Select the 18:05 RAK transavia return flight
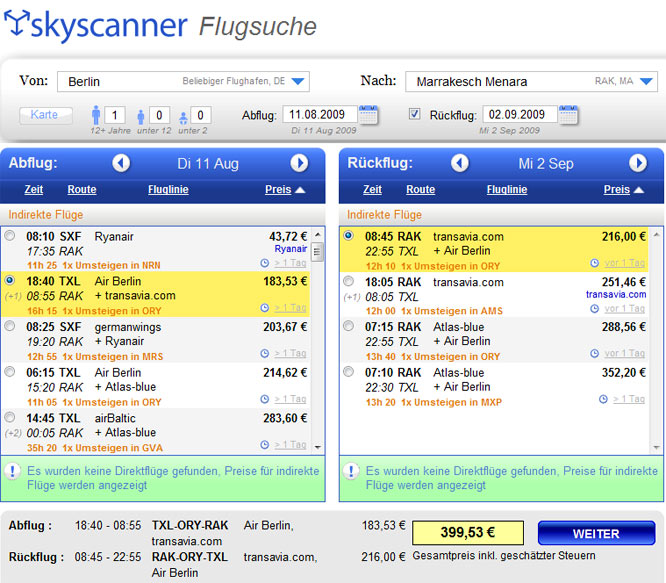The height and width of the screenshot is (583, 666). (348, 281)
